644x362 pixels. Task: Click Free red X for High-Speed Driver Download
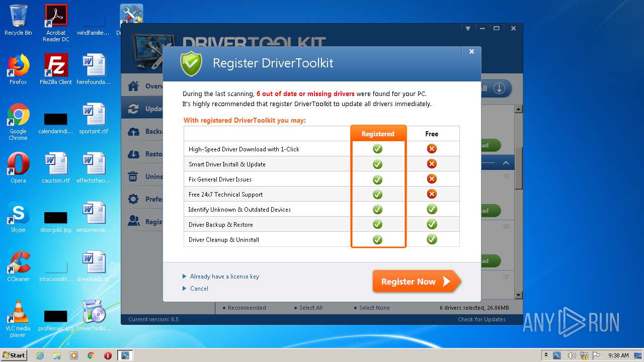pyautogui.click(x=432, y=149)
